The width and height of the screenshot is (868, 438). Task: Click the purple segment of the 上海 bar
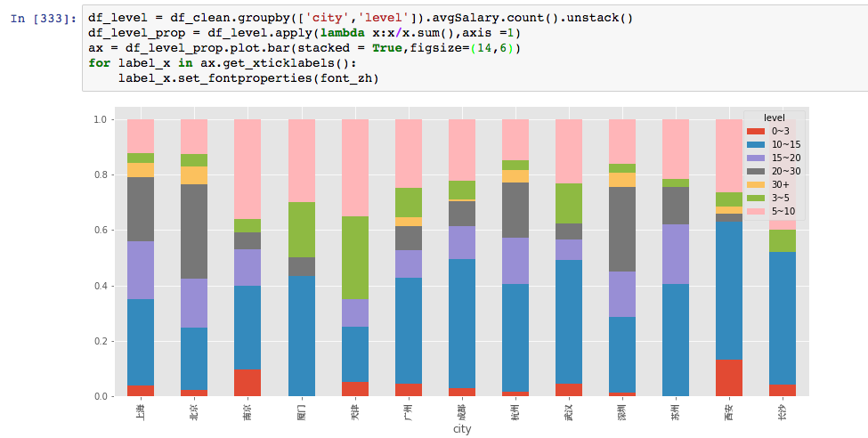click(x=141, y=271)
